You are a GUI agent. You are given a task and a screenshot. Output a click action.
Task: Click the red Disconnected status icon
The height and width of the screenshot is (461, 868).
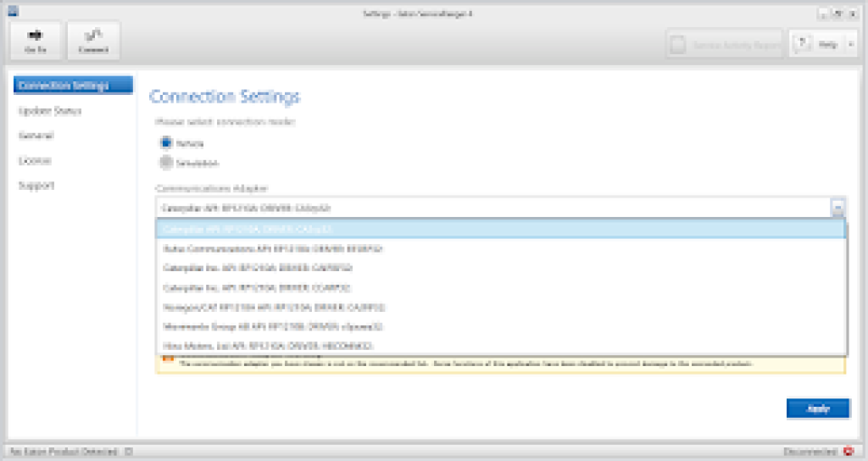coord(849,452)
